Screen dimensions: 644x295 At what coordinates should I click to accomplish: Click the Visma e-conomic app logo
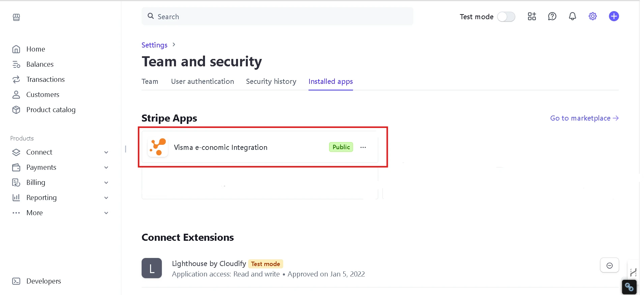[x=158, y=147]
